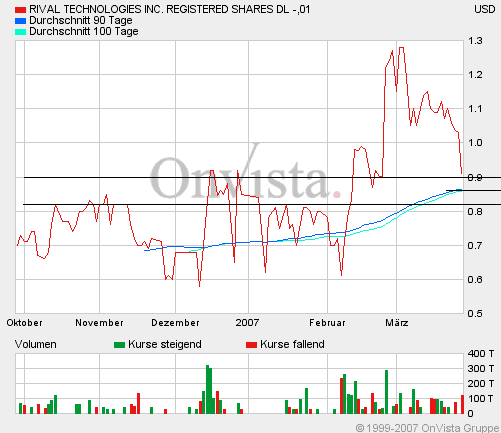Click the 'Durchschnitt 100 Tage' legend label
Screen dimensions: 501x433
(x=84, y=31)
